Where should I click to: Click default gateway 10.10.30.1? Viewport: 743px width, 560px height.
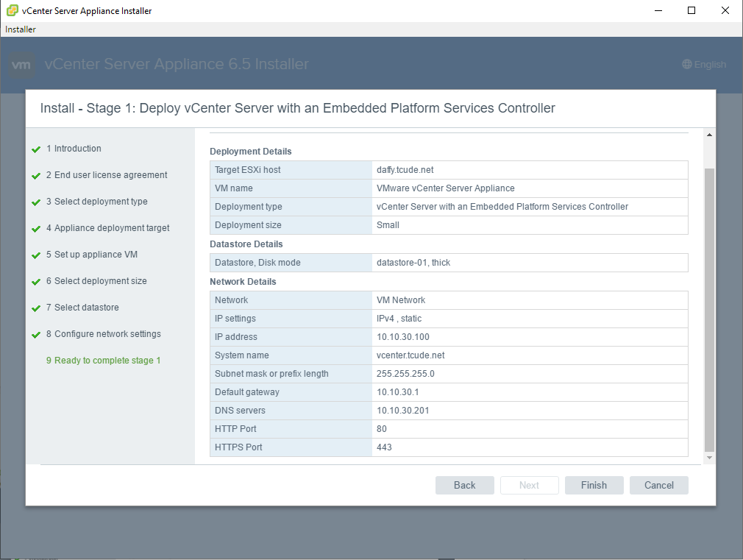(x=397, y=392)
